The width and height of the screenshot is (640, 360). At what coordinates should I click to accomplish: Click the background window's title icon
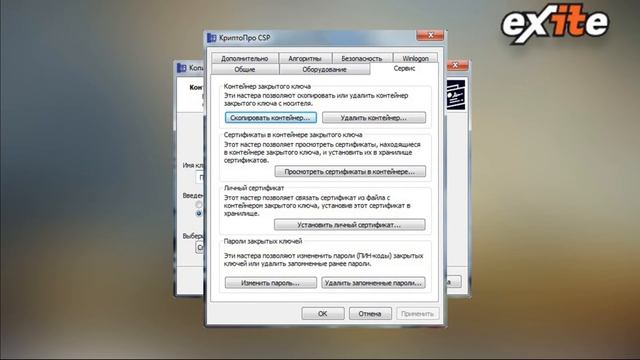click(182, 68)
